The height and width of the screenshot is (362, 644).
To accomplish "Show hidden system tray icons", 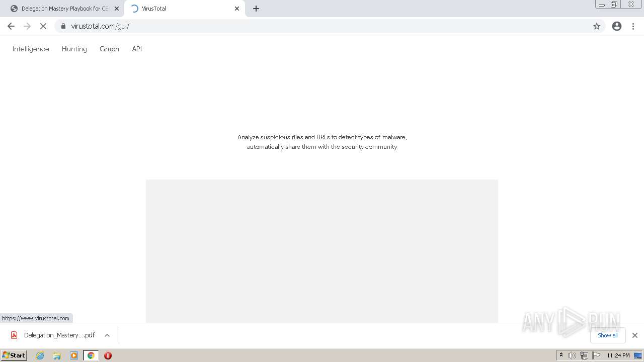I will [561, 355].
